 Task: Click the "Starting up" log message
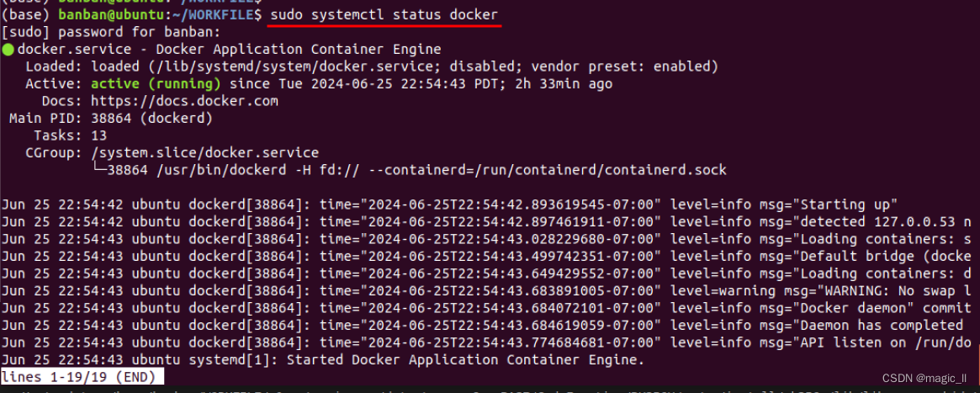848,204
